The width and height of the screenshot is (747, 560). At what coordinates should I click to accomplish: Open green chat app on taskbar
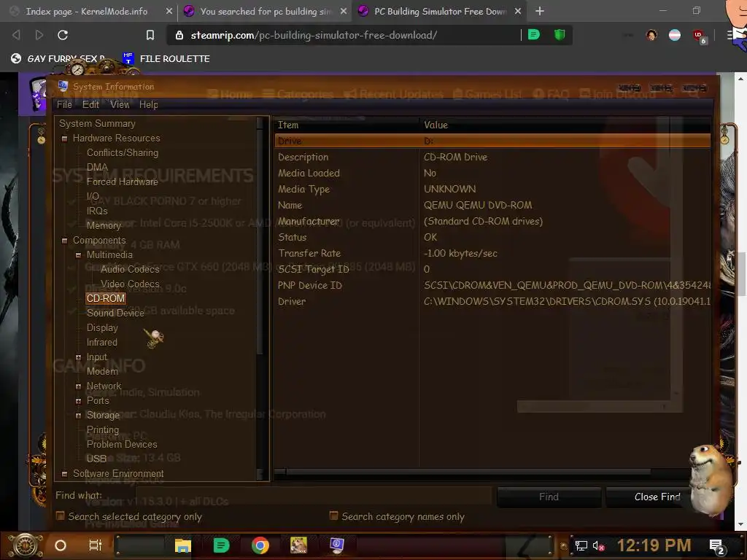pos(221,545)
